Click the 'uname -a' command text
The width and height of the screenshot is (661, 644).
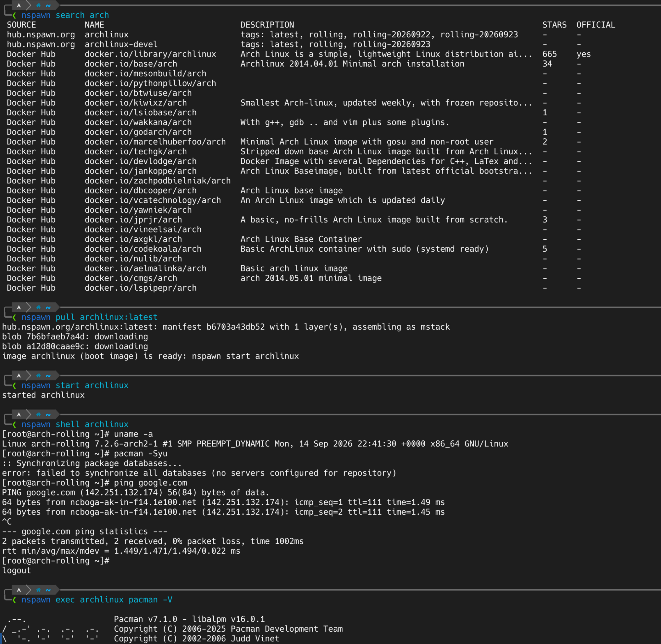(133, 434)
